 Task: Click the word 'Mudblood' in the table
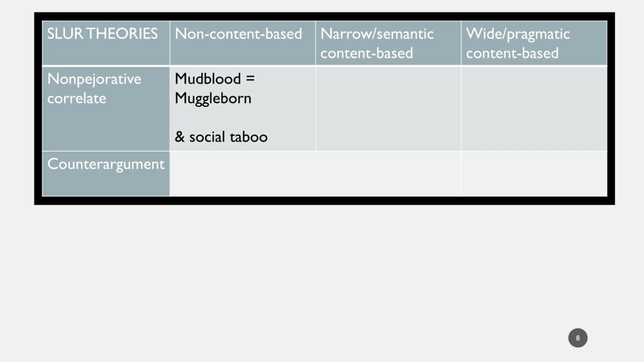point(208,79)
